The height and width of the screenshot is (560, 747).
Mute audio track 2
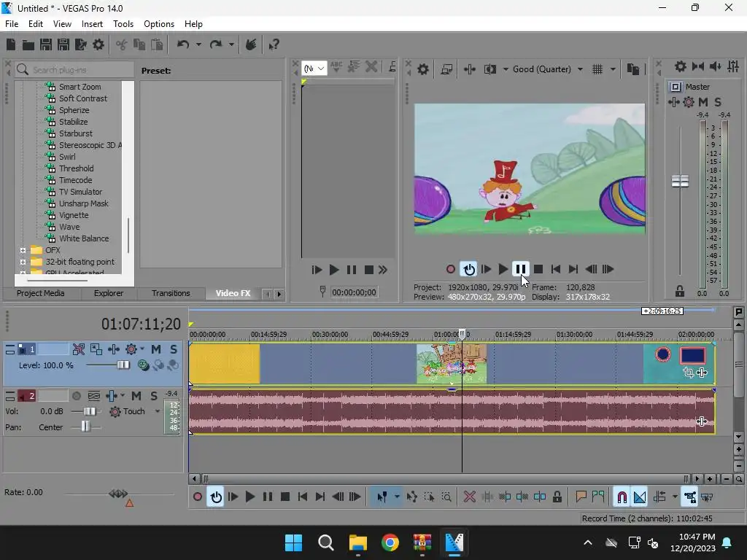click(x=136, y=396)
